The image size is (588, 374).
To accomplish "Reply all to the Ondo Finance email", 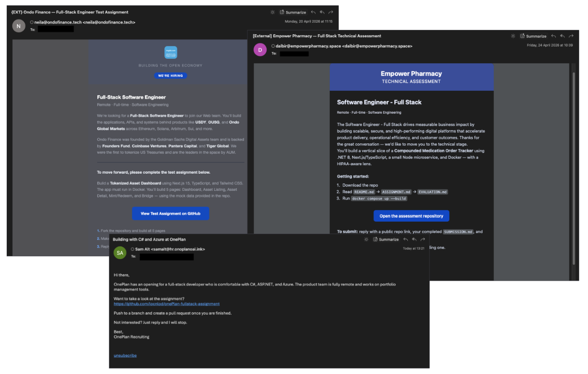I will pyautogui.click(x=322, y=12).
